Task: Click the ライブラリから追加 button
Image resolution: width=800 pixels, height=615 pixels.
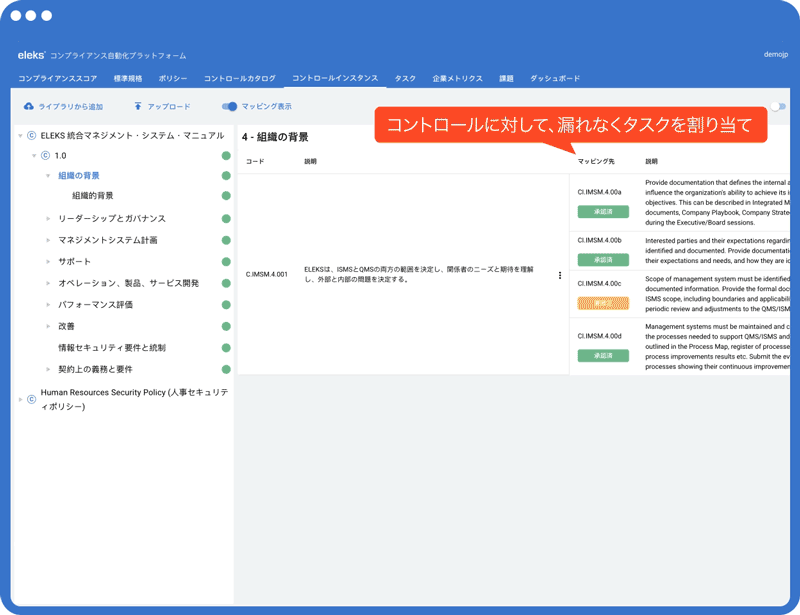Action: 63,106
